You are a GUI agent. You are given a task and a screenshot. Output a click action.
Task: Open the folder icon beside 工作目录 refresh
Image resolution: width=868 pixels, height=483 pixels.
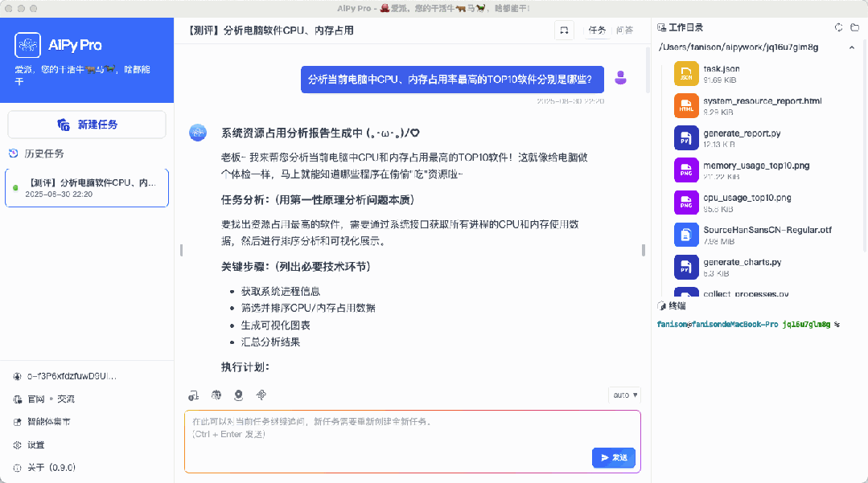coord(855,27)
